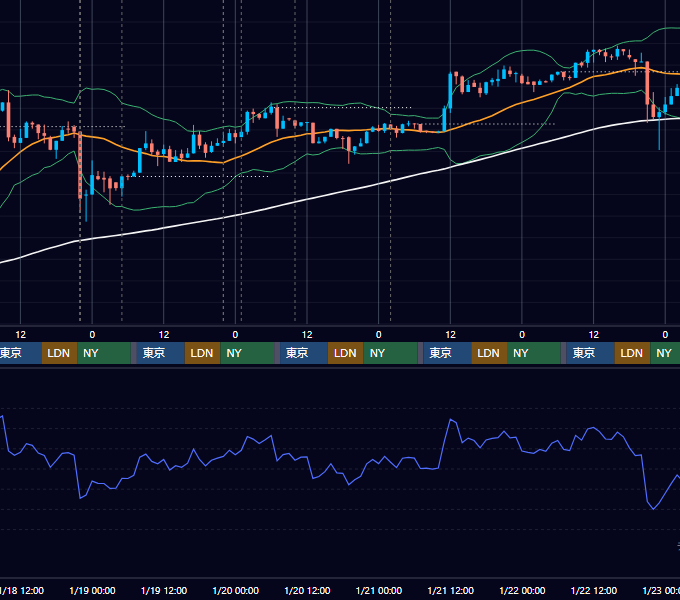Viewport: 680px width, 600px height.
Task: Click the 1/21 12:00 date label
Action: (451, 590)
